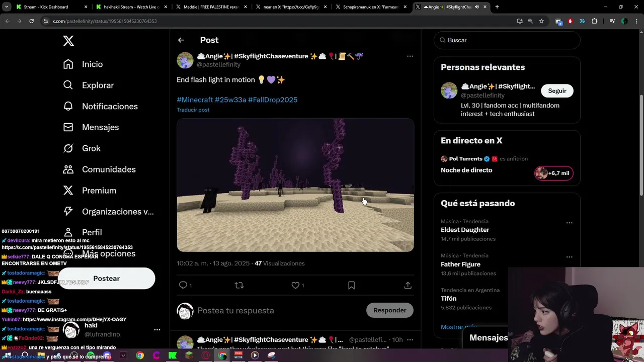Click the zoom magnifier in address bar
Screen dimensions: 644x362
(x=530, y=21)
